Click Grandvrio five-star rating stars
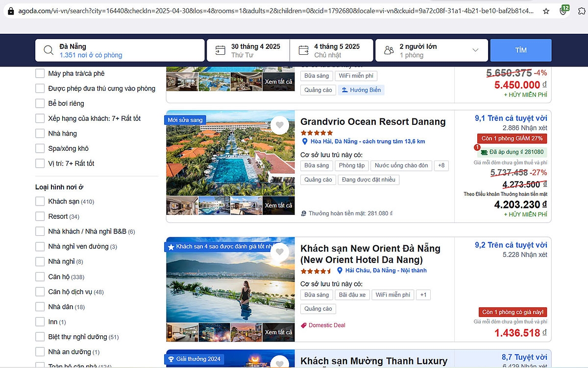588x368 pixels. 317,133
